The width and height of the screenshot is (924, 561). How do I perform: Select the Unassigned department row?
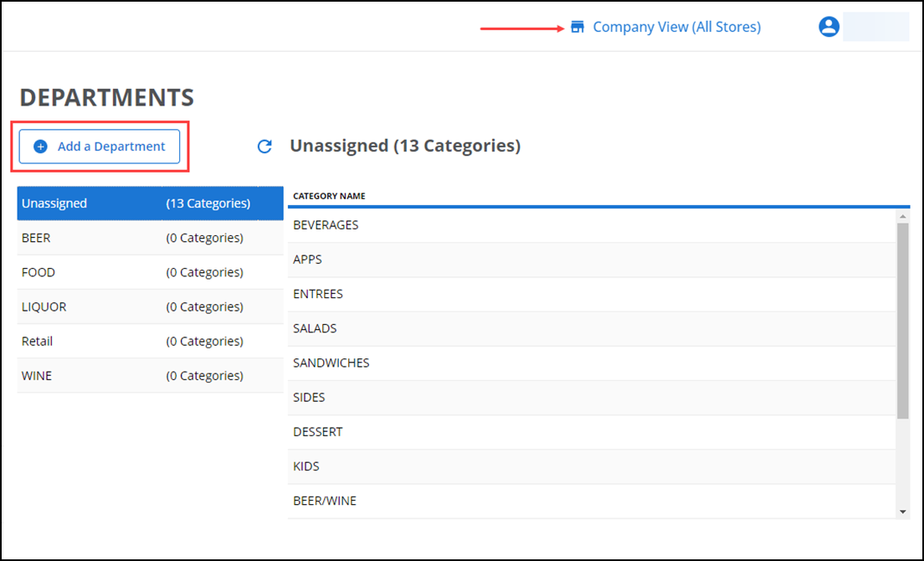point(151,203)
